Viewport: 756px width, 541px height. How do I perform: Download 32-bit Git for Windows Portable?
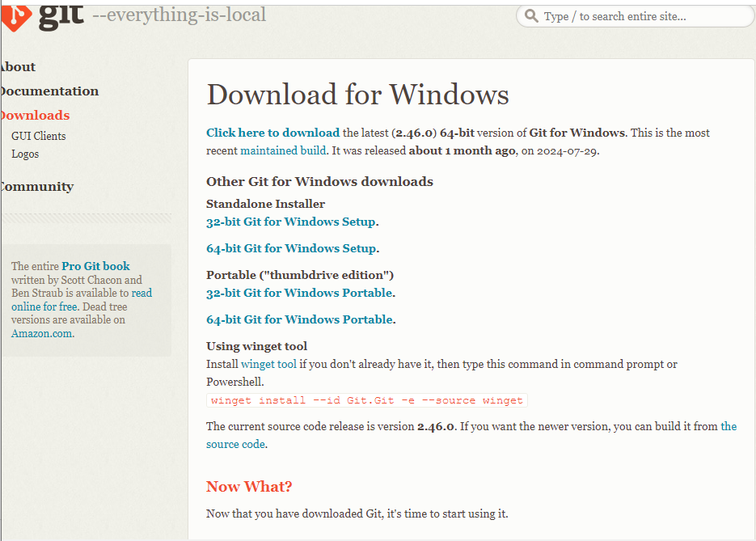coord(299,293)
